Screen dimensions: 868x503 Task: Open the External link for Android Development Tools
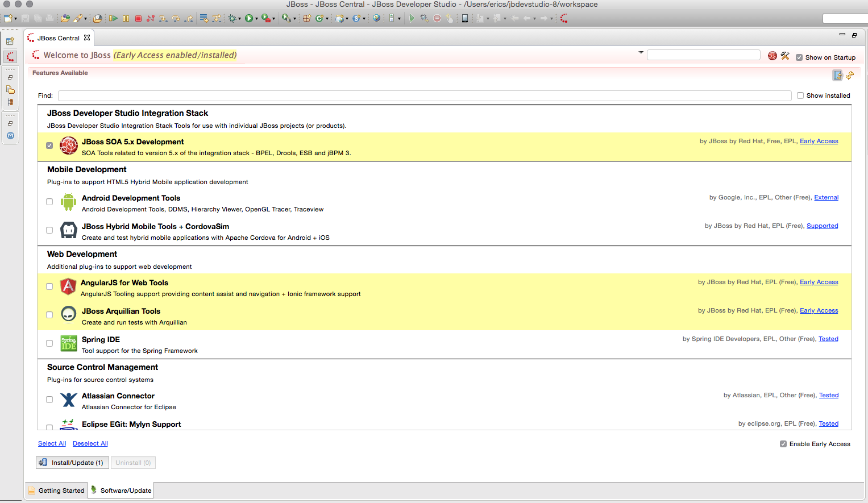tap(827, 197)
